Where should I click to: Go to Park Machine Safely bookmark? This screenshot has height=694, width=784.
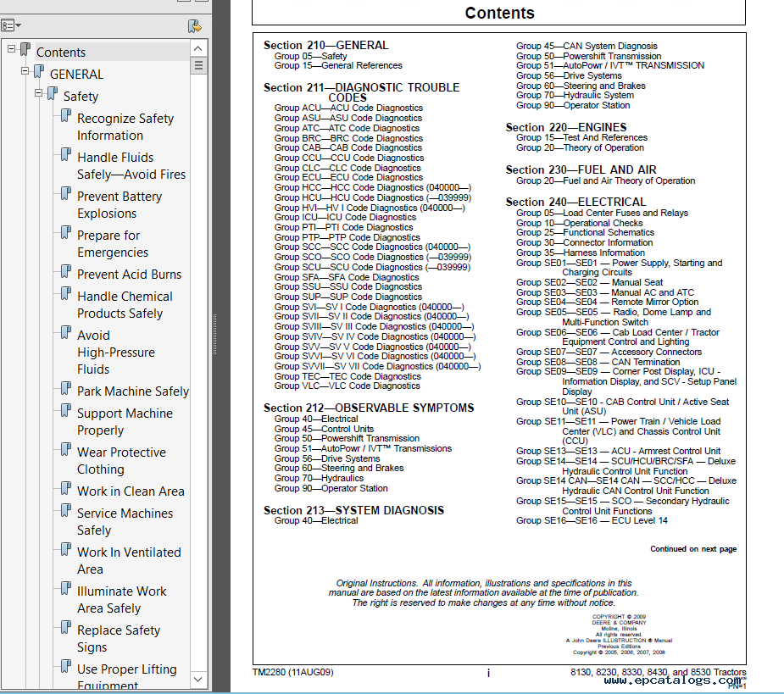coord(133,391)
